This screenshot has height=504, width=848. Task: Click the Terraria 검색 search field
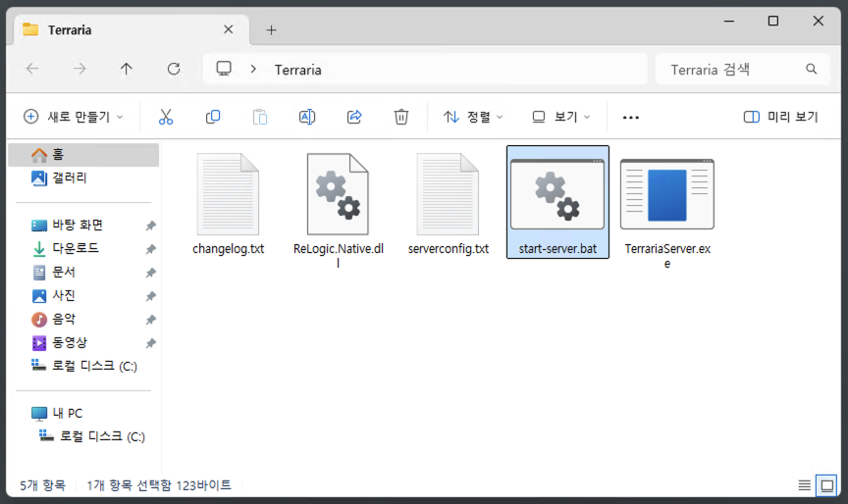(742, 70)
